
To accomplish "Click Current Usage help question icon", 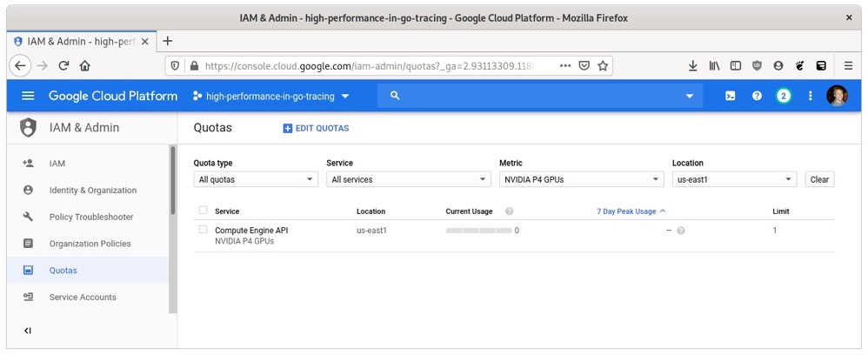I will (x=510, y=211).
